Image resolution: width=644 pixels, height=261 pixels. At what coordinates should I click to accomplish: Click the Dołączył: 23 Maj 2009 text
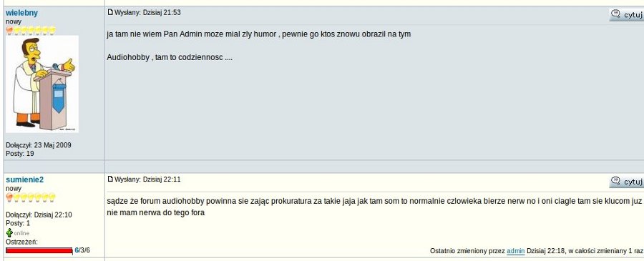(39, 145)
